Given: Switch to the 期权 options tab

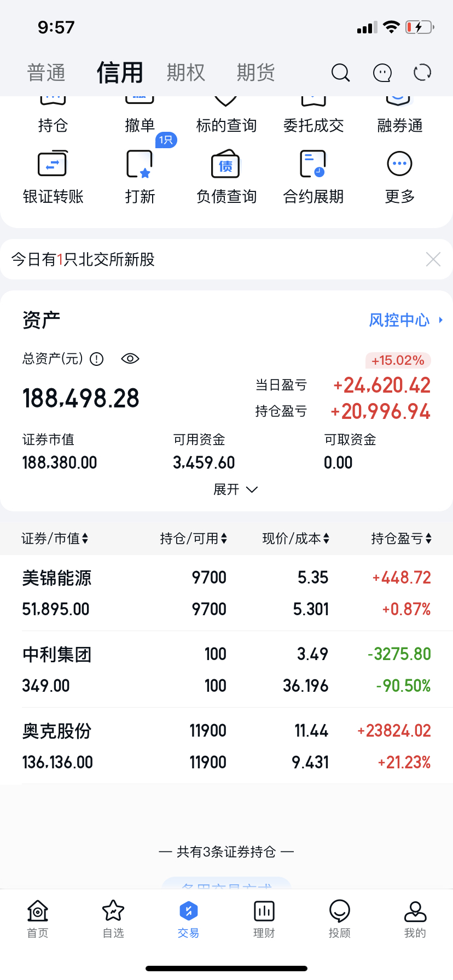Looking at the screenshot, I should [x=186, y=73].
